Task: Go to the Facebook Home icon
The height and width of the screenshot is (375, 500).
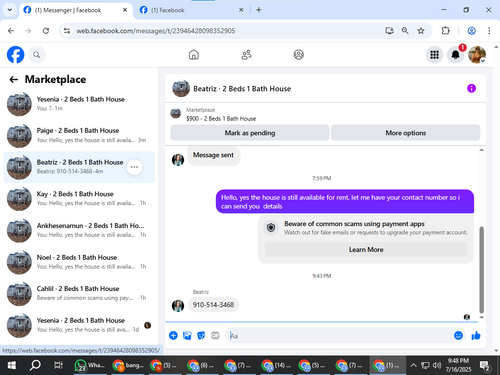Action: click(194, 55)
